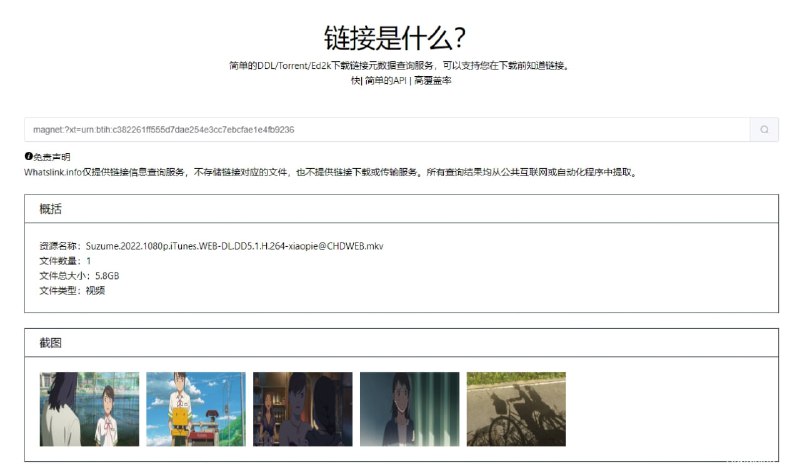
Task: Focus the magnet link input field
Action: [x=386, y=130]
